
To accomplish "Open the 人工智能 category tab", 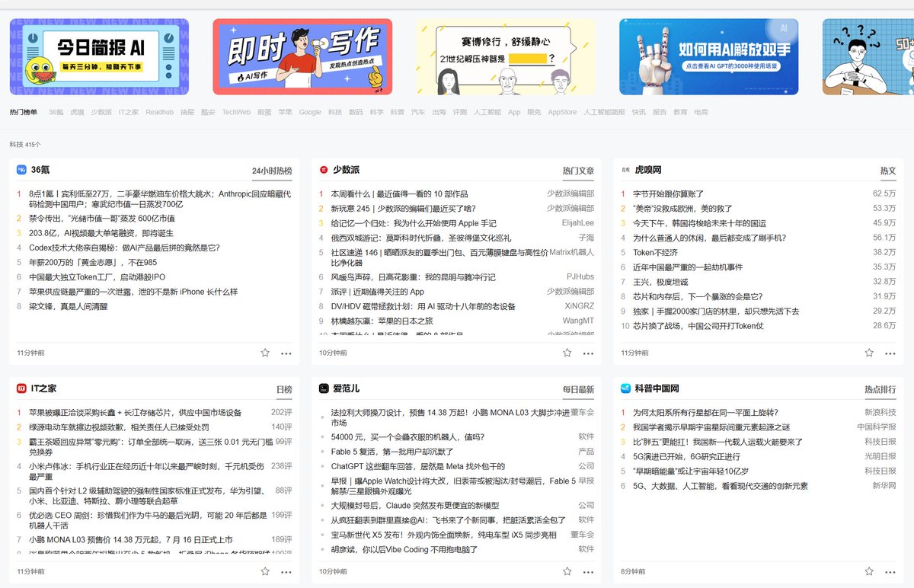I will coord(487,112).
